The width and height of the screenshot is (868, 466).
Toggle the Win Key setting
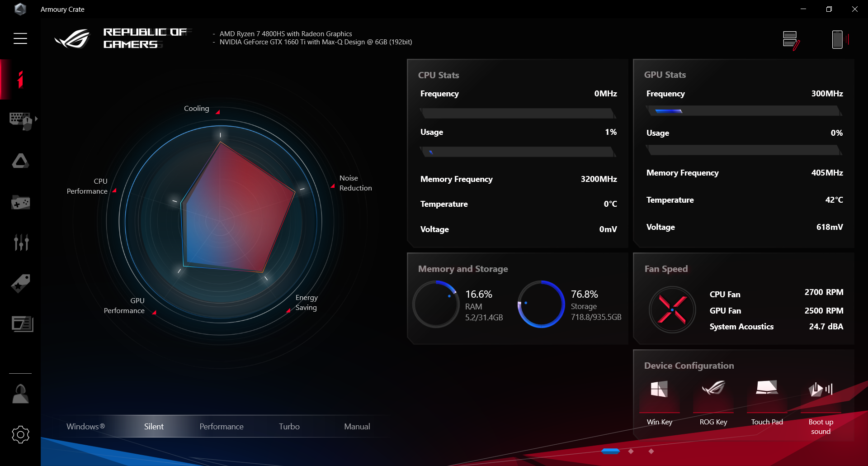[660, 403]
